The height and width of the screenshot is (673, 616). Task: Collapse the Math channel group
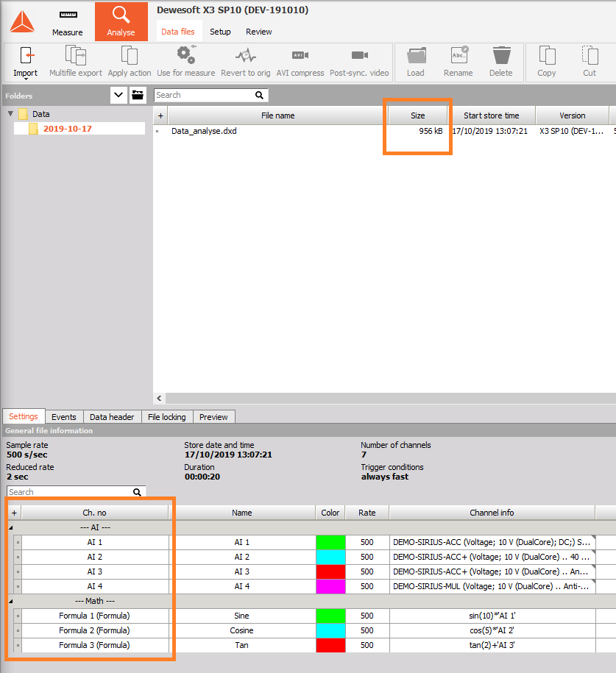click(x=11, y=601)
